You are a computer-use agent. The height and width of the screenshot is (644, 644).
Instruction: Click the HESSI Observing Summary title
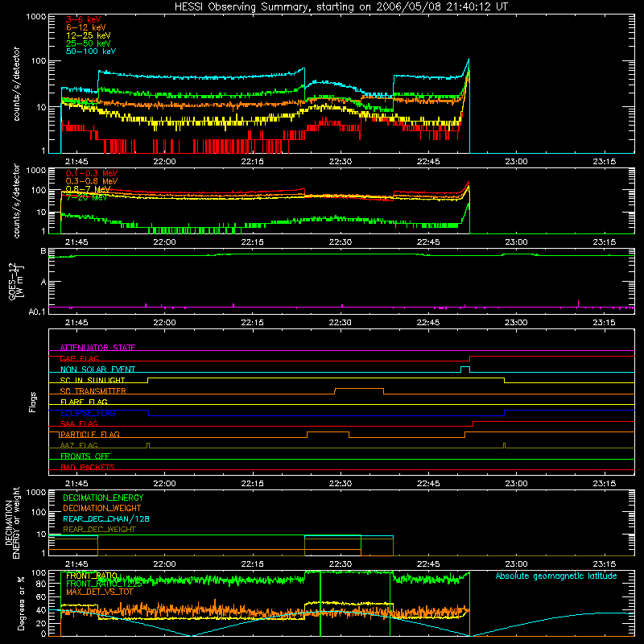pos(341,7)
